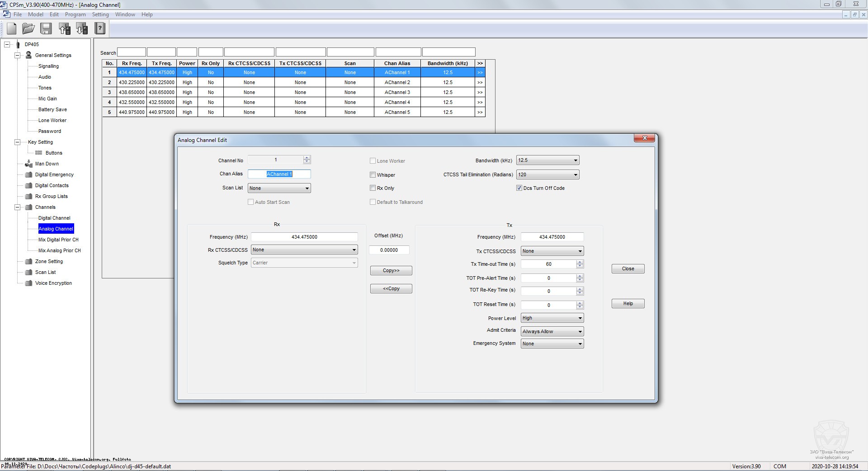Click the radio icon with up arrow
This screenshot has width=868, height=471.
click(x=64, y=29)
